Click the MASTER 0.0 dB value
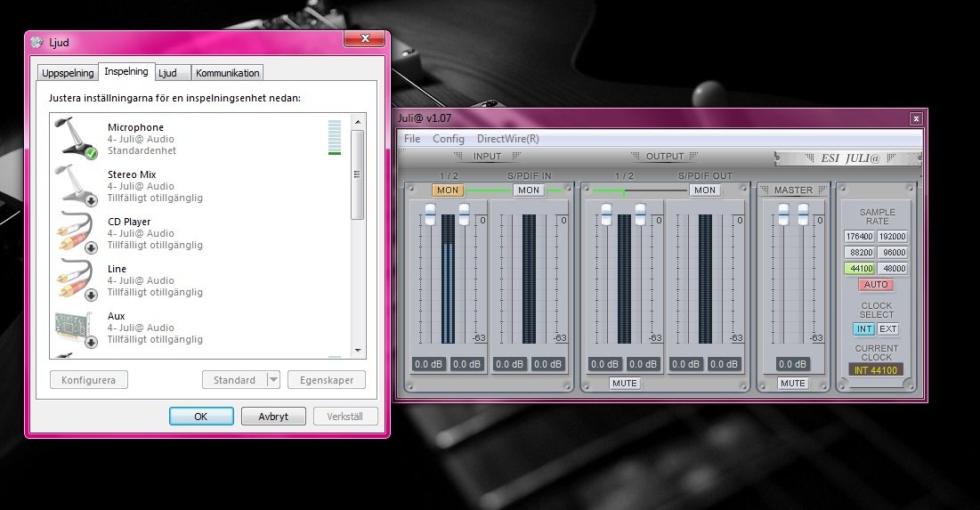The height and width of the screenshot is (510, 980). pyautogui.click(x=792, y=364)
